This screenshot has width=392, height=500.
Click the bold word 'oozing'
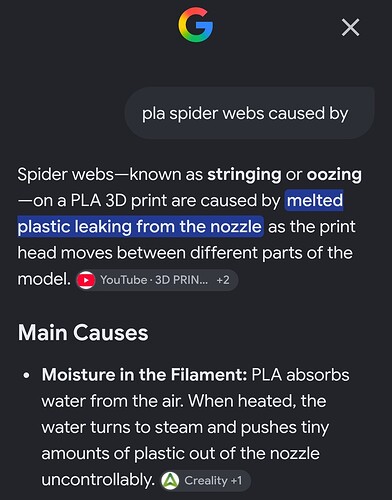click(x=334, y=175)
